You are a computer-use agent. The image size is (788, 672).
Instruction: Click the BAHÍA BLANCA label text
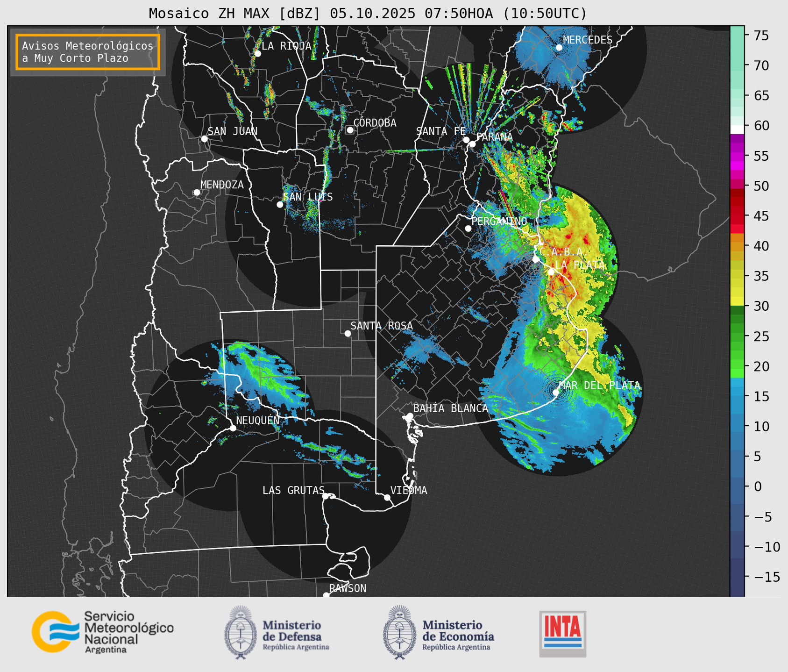pyautogui.click(x=451, y=408)
